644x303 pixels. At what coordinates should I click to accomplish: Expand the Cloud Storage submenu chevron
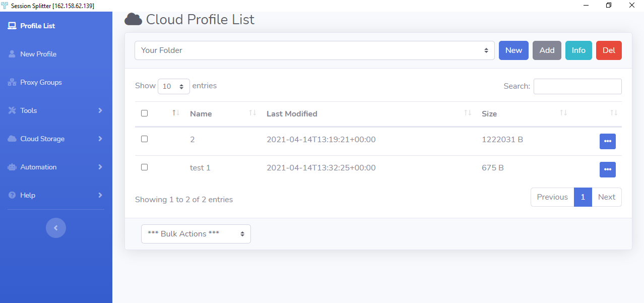[x=100, y=139]
